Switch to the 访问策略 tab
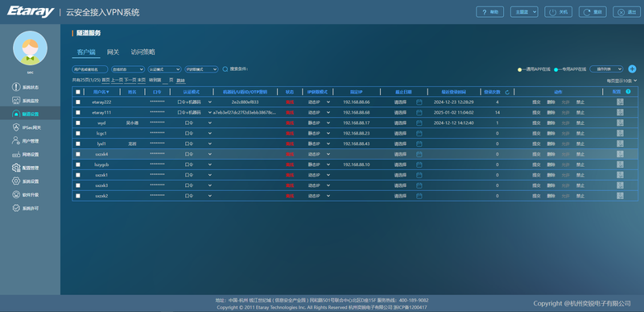Viewport: 644px width, 312px height. (x=143, y=52)
